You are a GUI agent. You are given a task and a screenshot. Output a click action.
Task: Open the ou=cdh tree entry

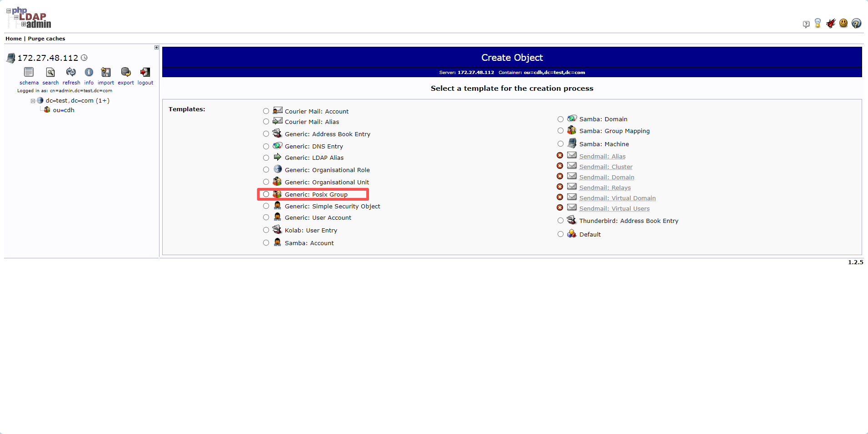click(64, 110)
